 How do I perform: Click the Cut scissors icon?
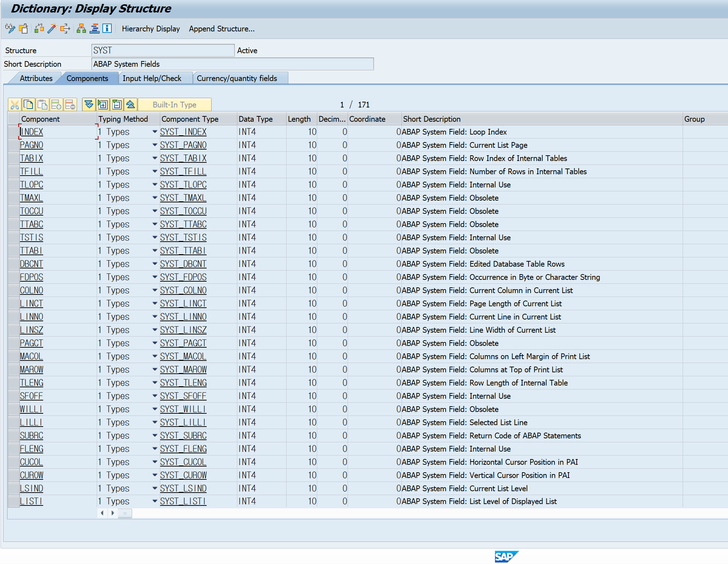point(15,105)
